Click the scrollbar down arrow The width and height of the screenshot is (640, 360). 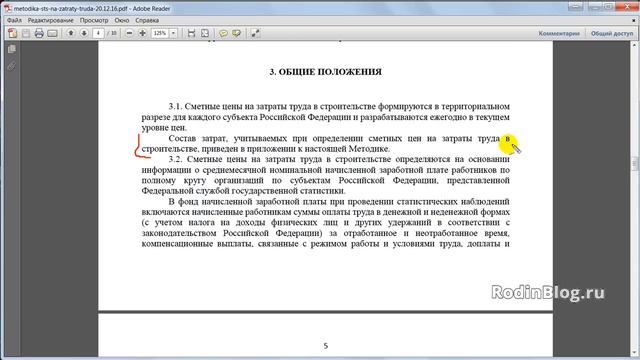(635, 353)
